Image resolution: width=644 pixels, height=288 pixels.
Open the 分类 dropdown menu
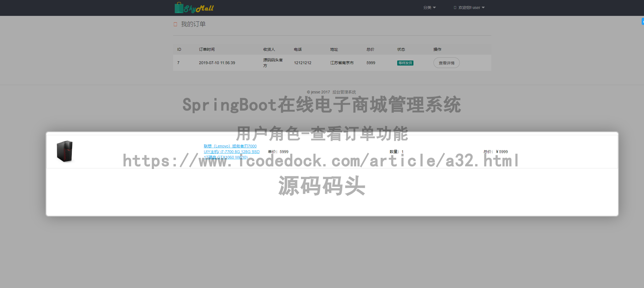click(x=429, y=8)
